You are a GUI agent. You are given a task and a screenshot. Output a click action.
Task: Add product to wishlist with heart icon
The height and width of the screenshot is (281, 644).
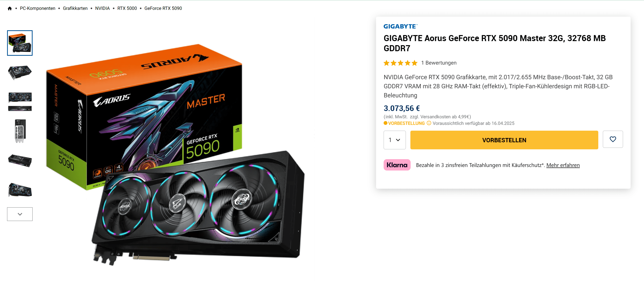click(613, 139)
